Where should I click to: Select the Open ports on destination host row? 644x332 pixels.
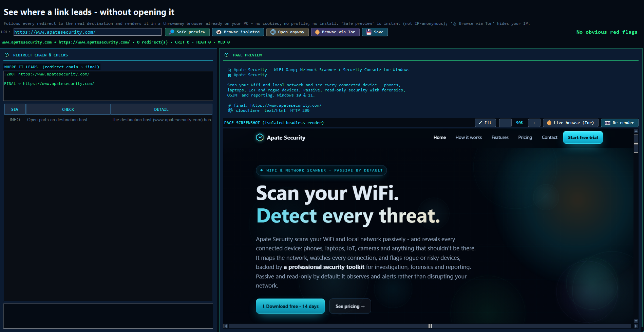(x=108, y=120)
